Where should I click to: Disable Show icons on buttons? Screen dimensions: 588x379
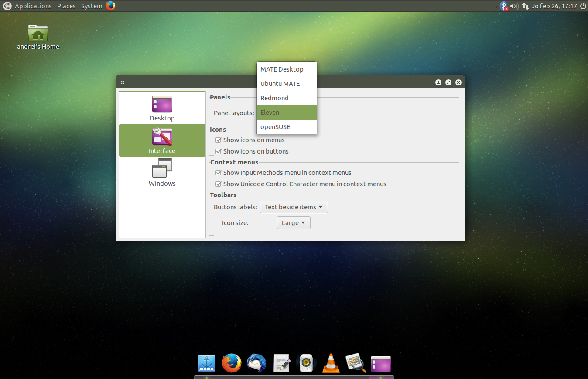pyautogui.click(x=218, y=151)
